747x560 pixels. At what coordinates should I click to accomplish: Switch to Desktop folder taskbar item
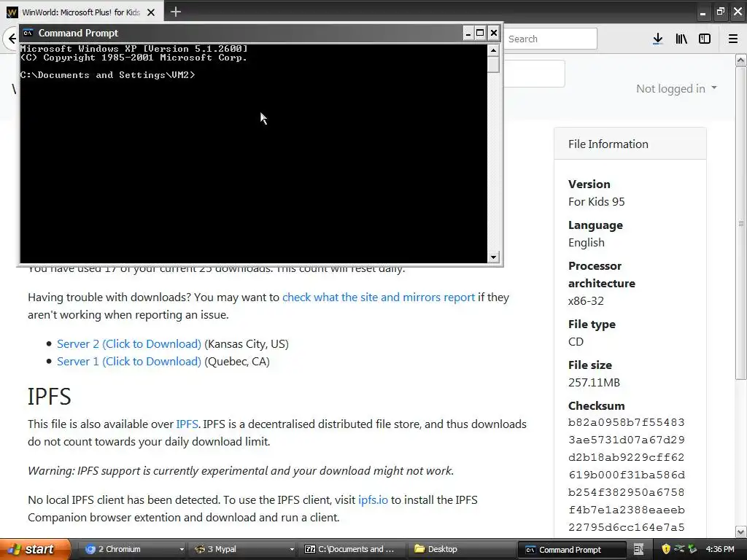[462, 549]
